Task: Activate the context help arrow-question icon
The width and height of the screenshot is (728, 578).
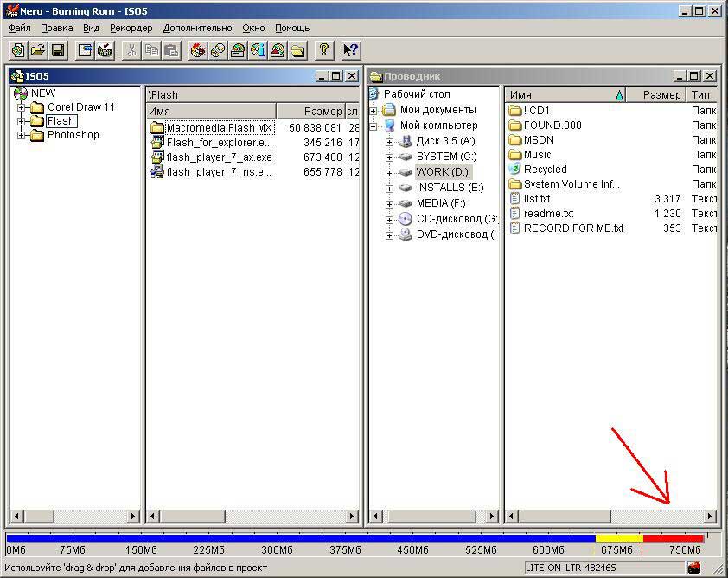Action: (x=351, y=49)
